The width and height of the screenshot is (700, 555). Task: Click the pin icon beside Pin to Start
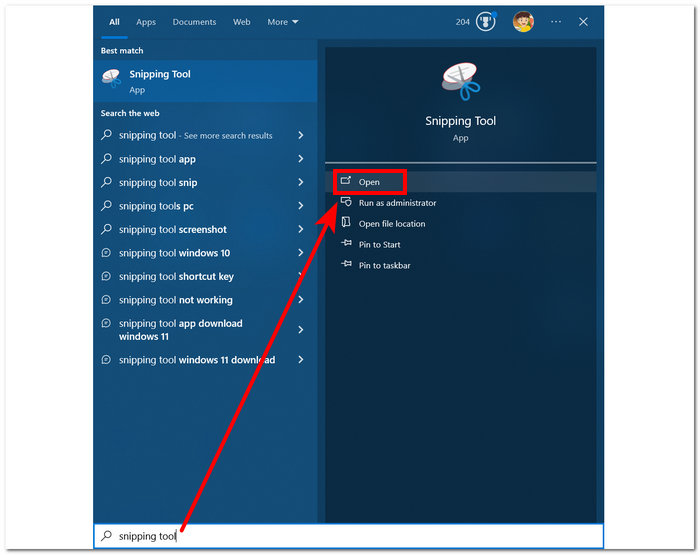346,243
